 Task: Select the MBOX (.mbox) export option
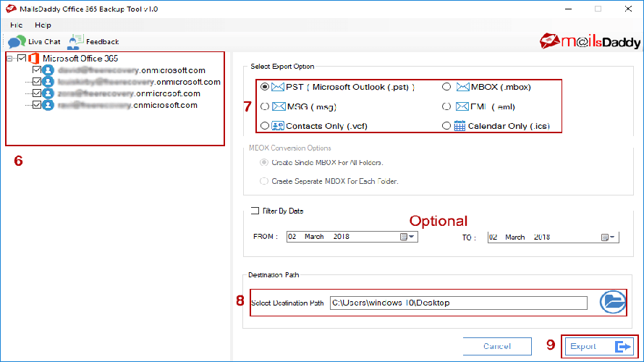click(446, 87)
